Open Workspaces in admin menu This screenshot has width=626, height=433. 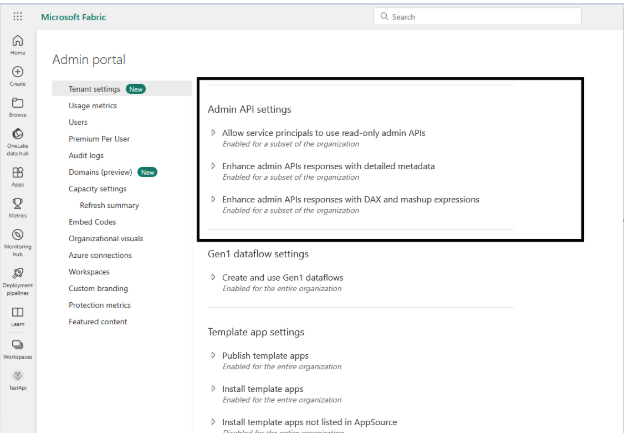click(x=89, y=272)
